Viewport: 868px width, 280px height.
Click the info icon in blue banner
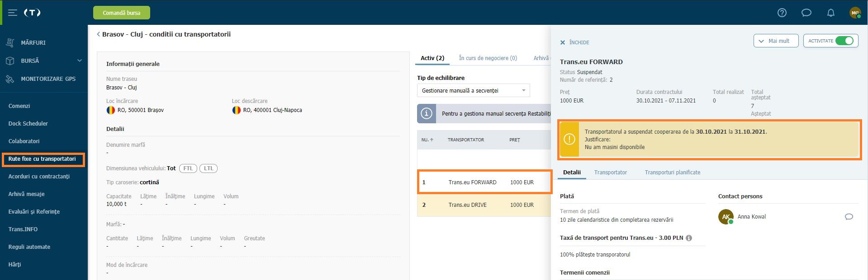coord(427,113)
